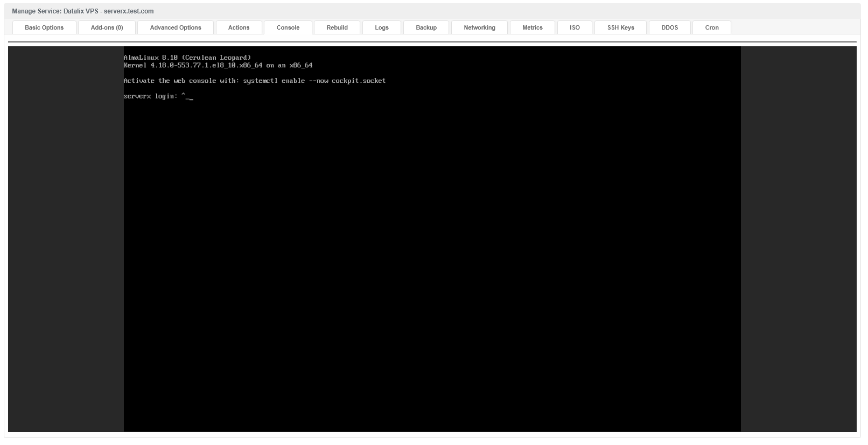Click the Kernel version line in console
Viewport: 868px width, 445px height.
point(218,65)
